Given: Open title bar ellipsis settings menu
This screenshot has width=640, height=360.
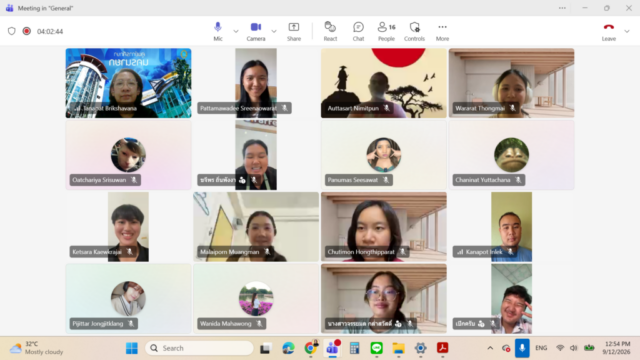Looking at the screenshot, I should point(562,8).
